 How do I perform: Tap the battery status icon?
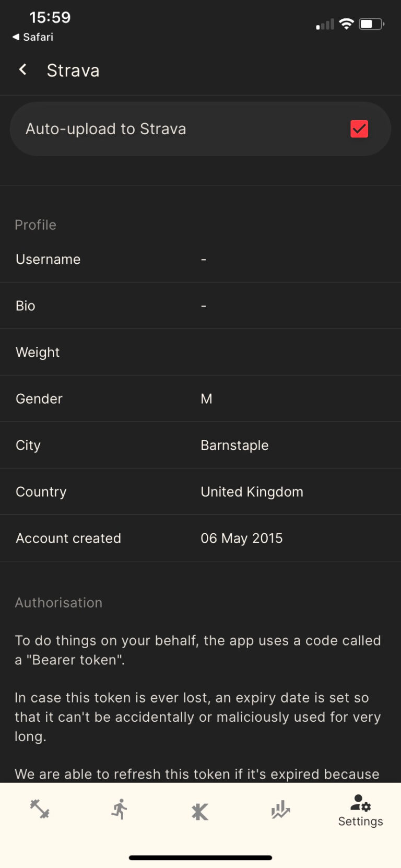[x=371, y=24]
